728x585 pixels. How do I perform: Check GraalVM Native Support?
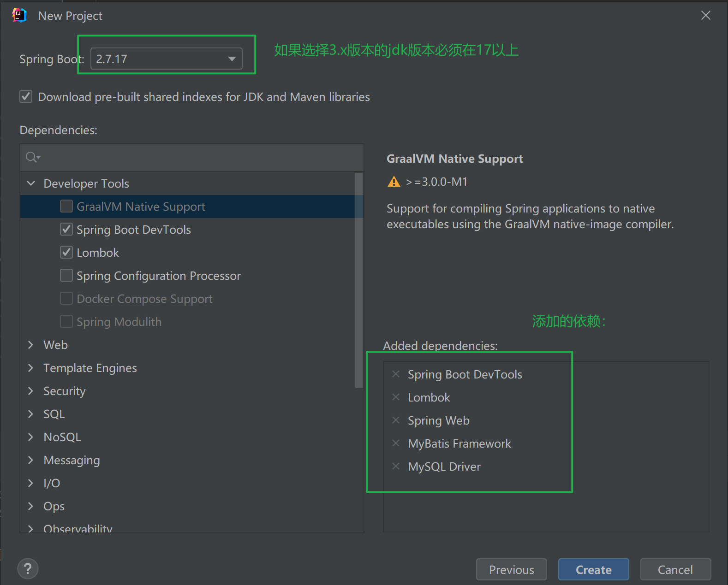66,206
